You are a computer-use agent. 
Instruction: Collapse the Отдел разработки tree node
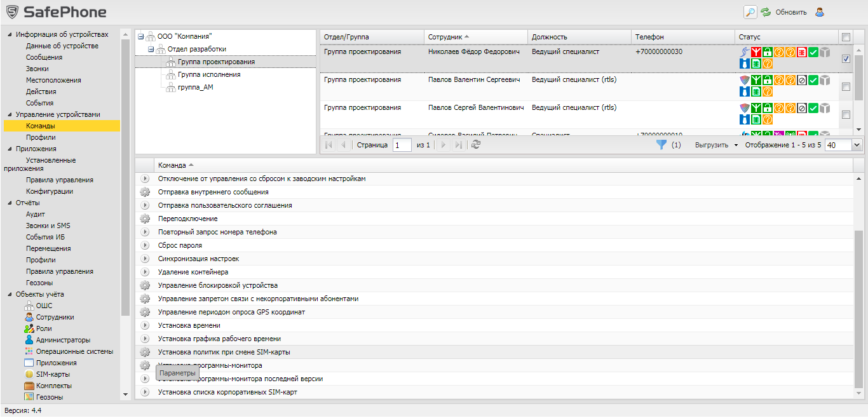point(151,50)
